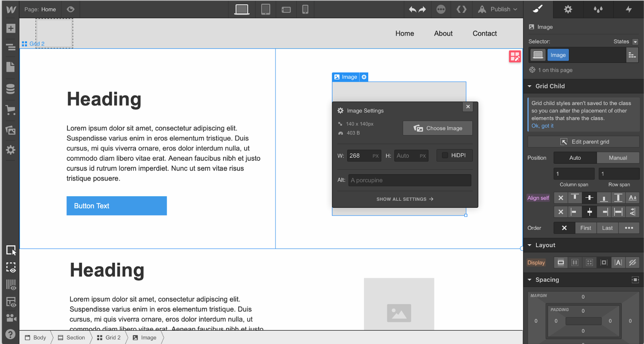Image resolution: width=644 pixels, height=344 pixels.
Task: Open the Publish dropdown
Action: (x=498, y=9)
